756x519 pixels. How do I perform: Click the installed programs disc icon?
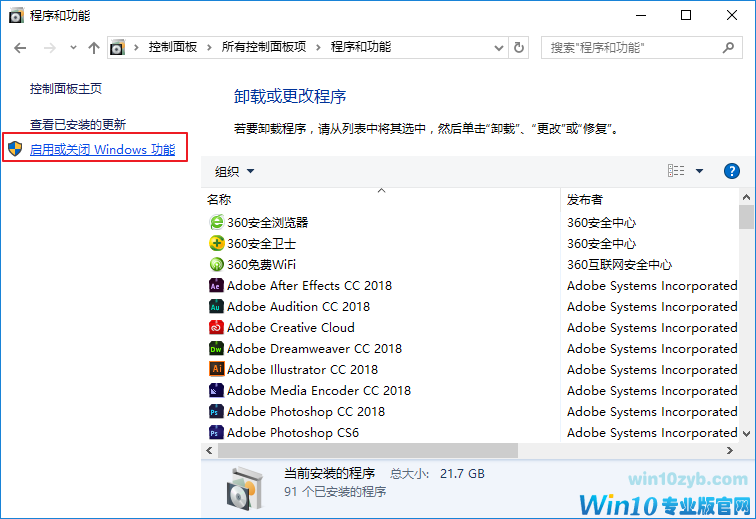[x=245, y=489]
